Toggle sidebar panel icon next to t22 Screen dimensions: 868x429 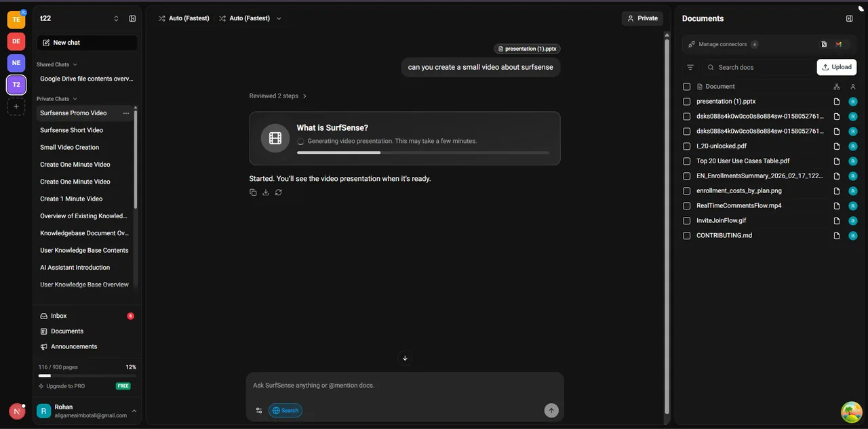(x=132, y=18)
